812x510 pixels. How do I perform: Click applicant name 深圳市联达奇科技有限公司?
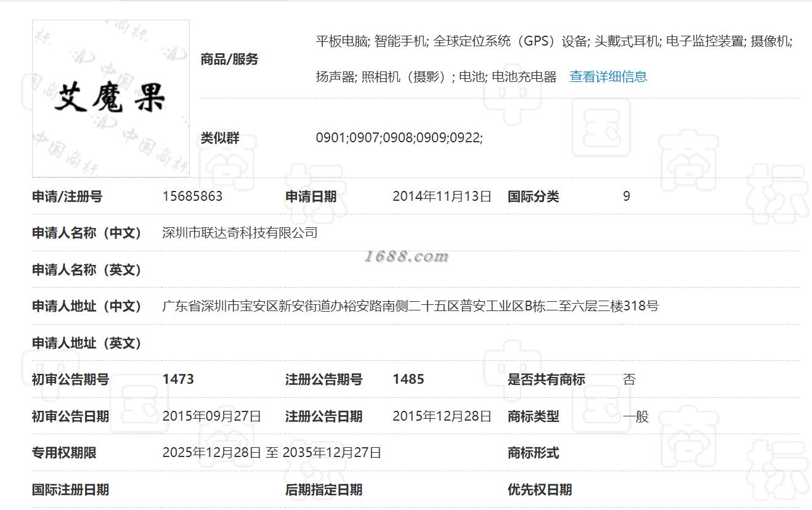(x=240, y=233)
